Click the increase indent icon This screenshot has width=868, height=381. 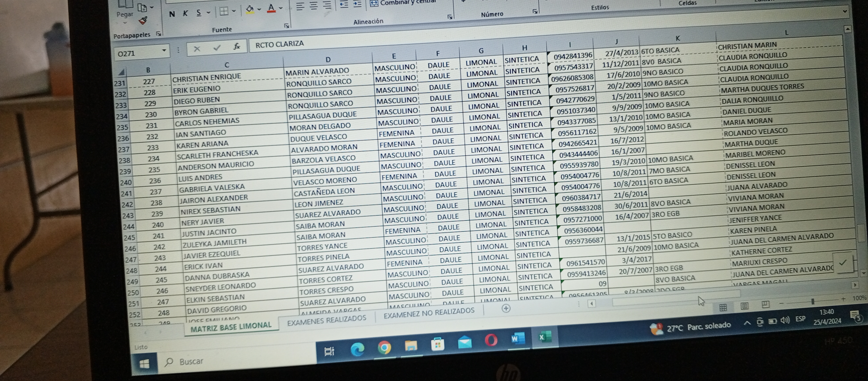click(x=357, y=4)
